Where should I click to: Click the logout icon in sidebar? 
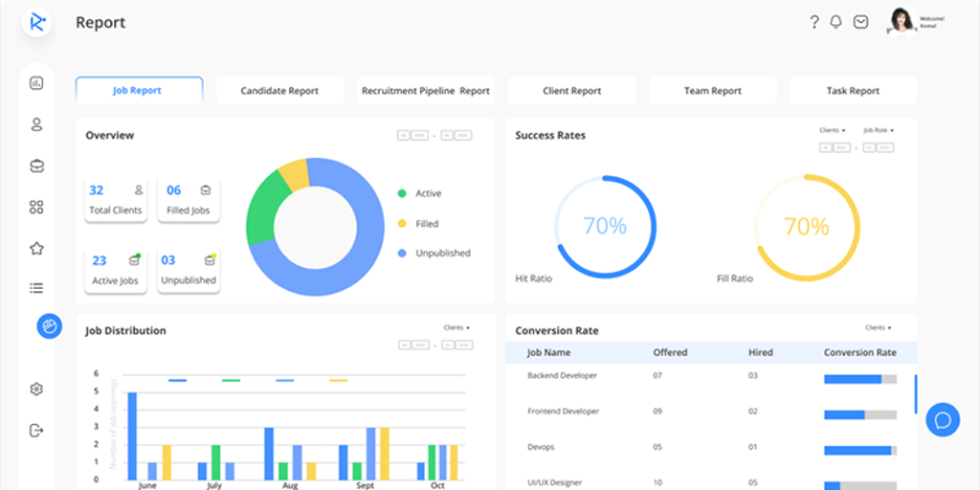point(36,431)
